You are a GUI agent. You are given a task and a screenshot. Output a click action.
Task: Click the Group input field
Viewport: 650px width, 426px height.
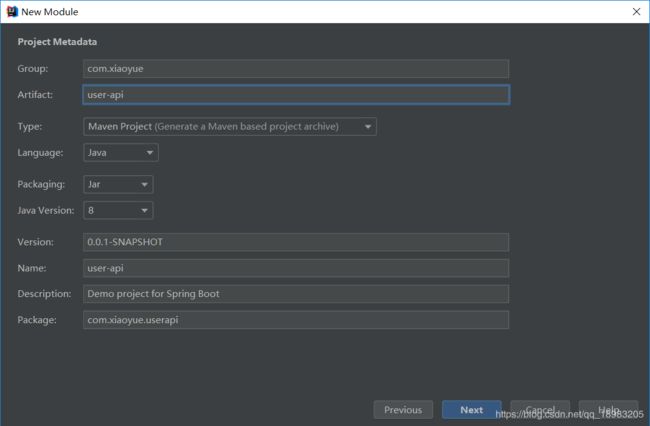pos(296,69)
